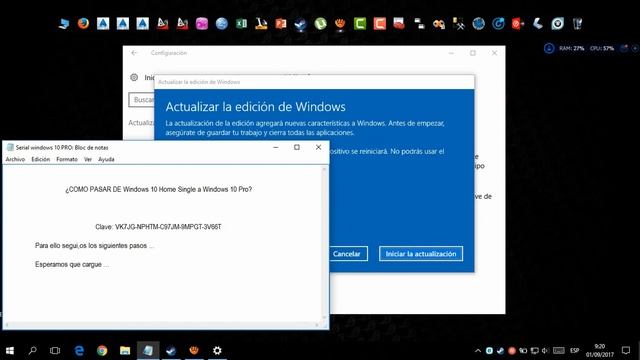Open Ver menu in Notepad

coord(88,160)
